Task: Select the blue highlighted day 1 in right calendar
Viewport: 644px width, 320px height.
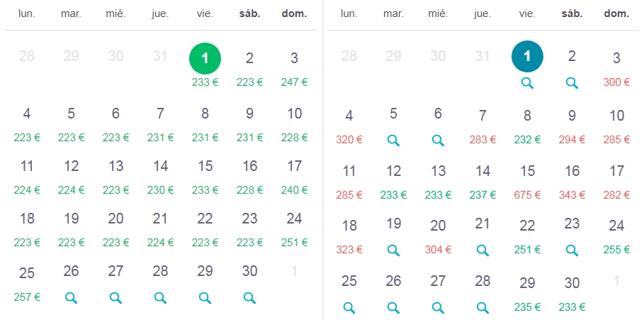Action: point(527,56)
